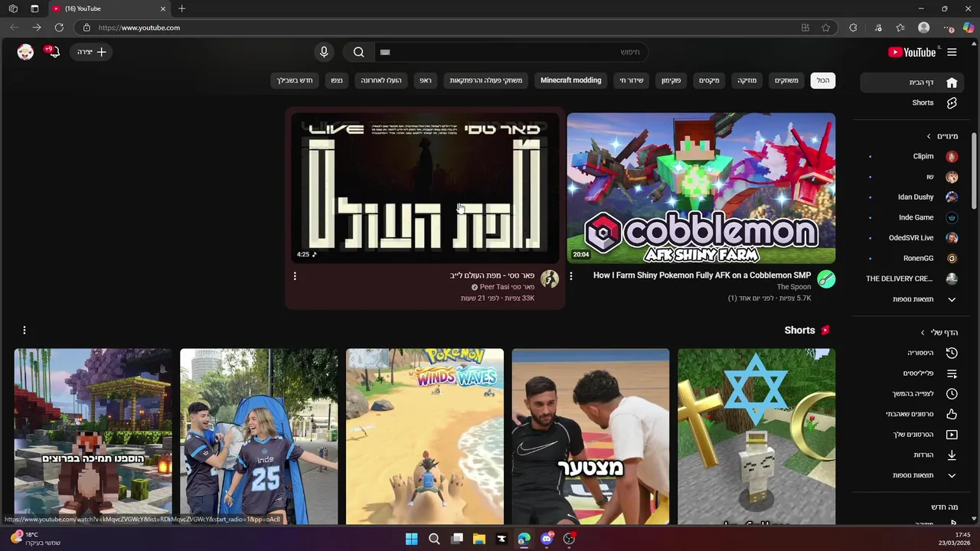Open more options for Cobblemon video
980x551 pixels.
point(570,276)
